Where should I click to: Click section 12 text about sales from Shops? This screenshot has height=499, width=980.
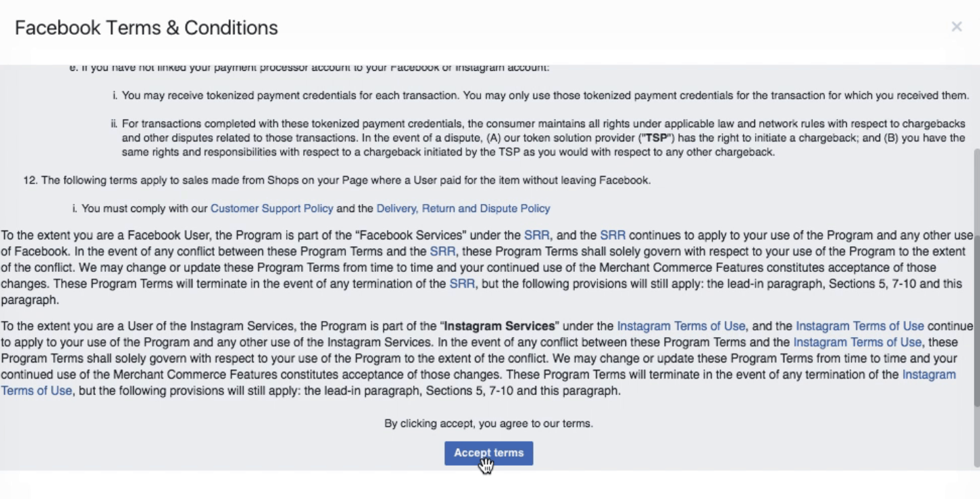(337, 180)
